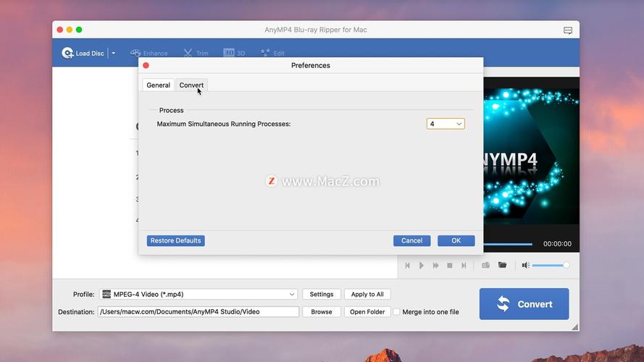The image size is (644, 362).
Task: Close Preferences with red dot
Action: tap(146, 65)
